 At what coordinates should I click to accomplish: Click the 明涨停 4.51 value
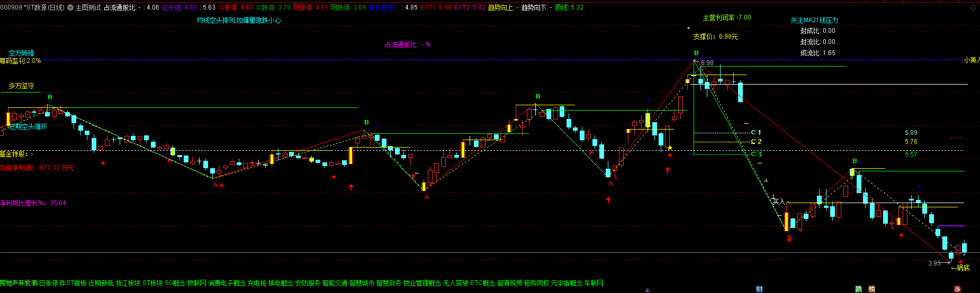point(310,7)
